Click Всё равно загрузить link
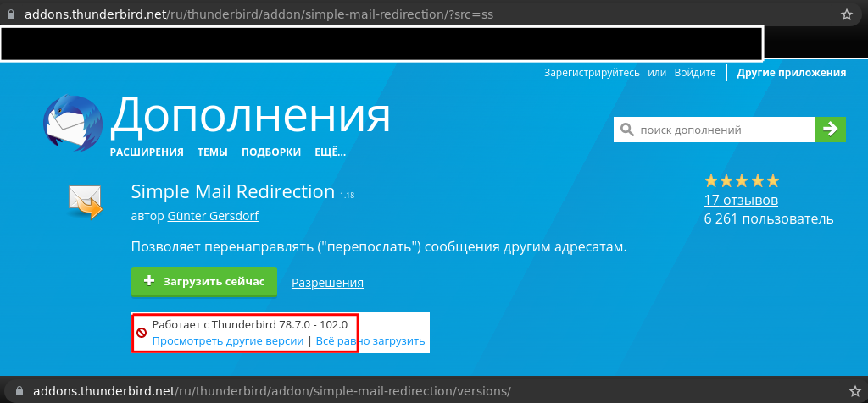This screenshot has width=868, height=403. coord(370,341)
